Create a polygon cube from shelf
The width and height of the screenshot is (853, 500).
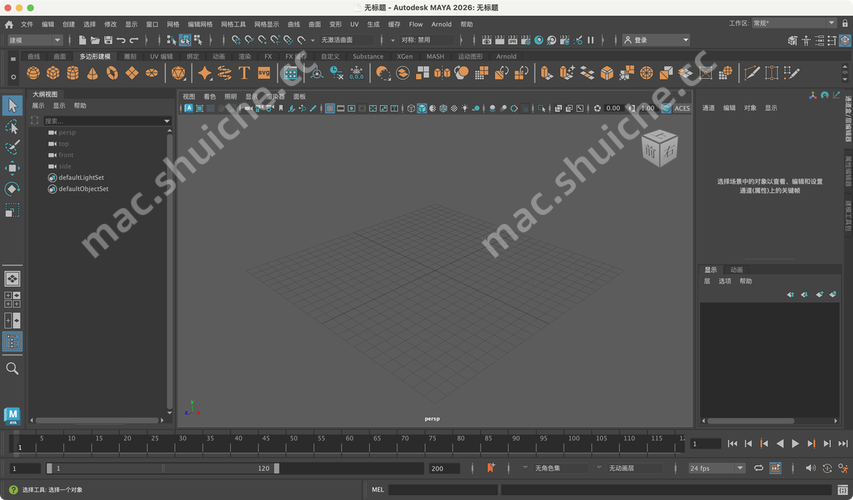click(x=53, y=73)
